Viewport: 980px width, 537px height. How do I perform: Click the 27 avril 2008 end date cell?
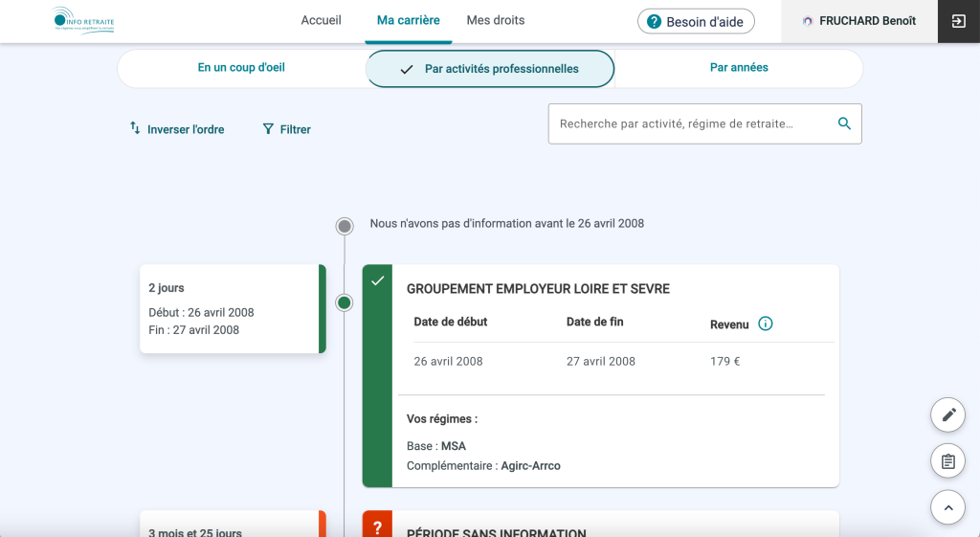601,361
